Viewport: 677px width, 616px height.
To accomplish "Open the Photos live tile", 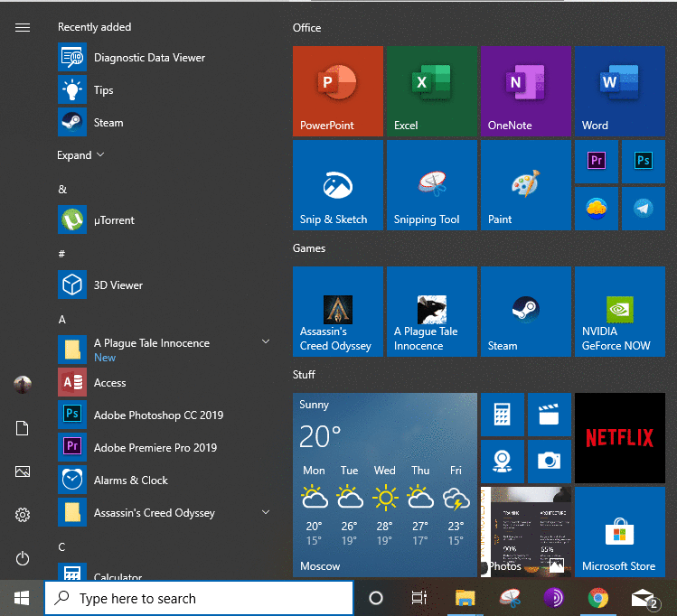I will [526, 532].
